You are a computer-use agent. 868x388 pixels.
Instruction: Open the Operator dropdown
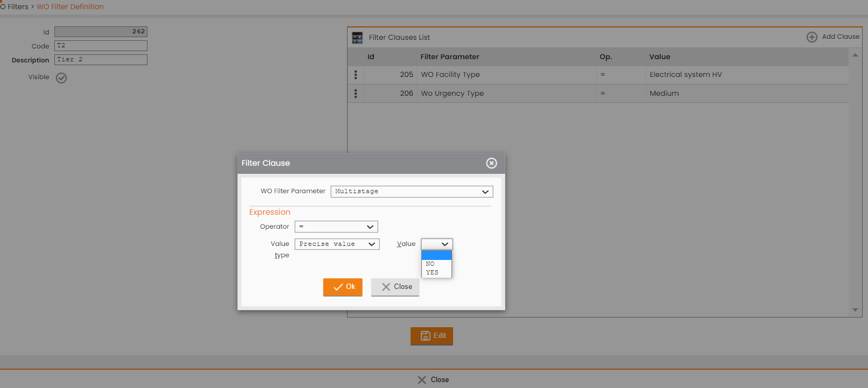pyautogui.click(x=336, y=227)
